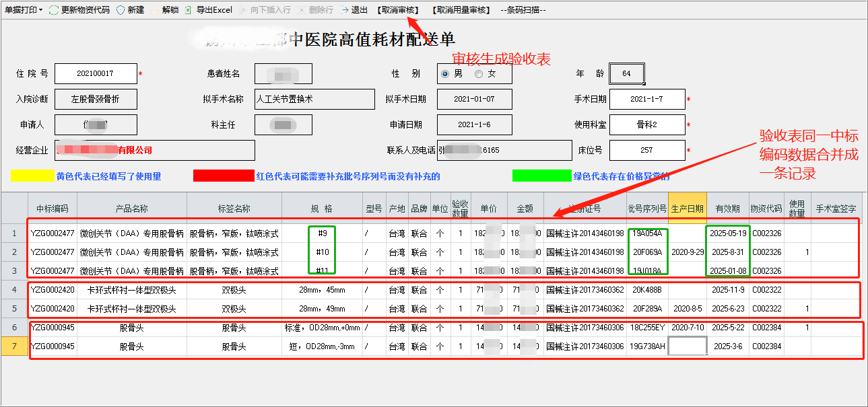Click batch number cell 18C255EY
Screen dimensions: 868x407
[647, 328]
